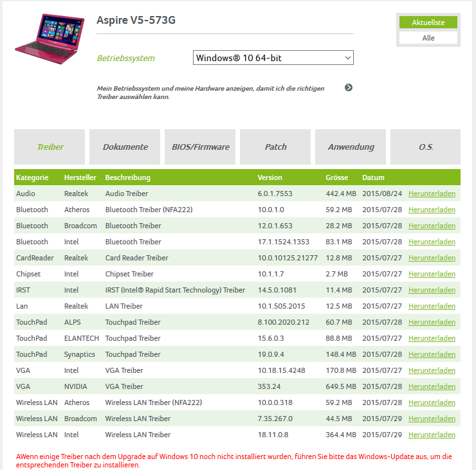Download the Synaptics Touchpad Treiber
This screenshot has width=476, height=470.
tap(432, 354)
